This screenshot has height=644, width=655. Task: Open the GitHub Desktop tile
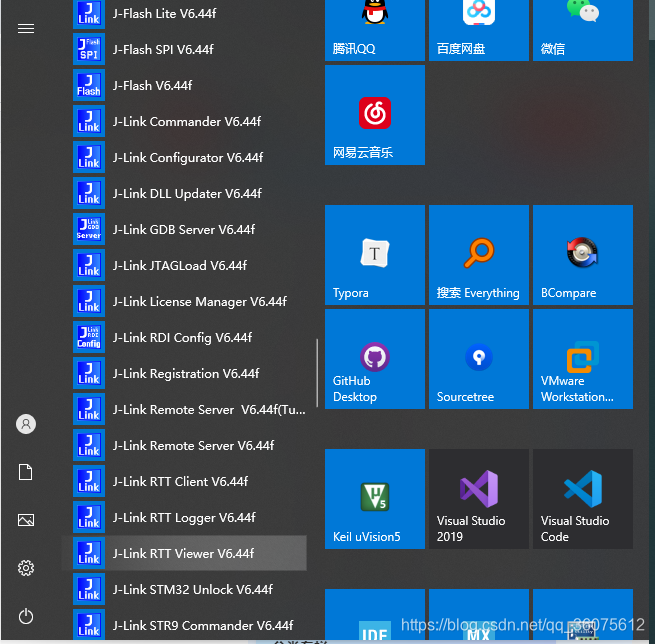click(x=375, y=359)
